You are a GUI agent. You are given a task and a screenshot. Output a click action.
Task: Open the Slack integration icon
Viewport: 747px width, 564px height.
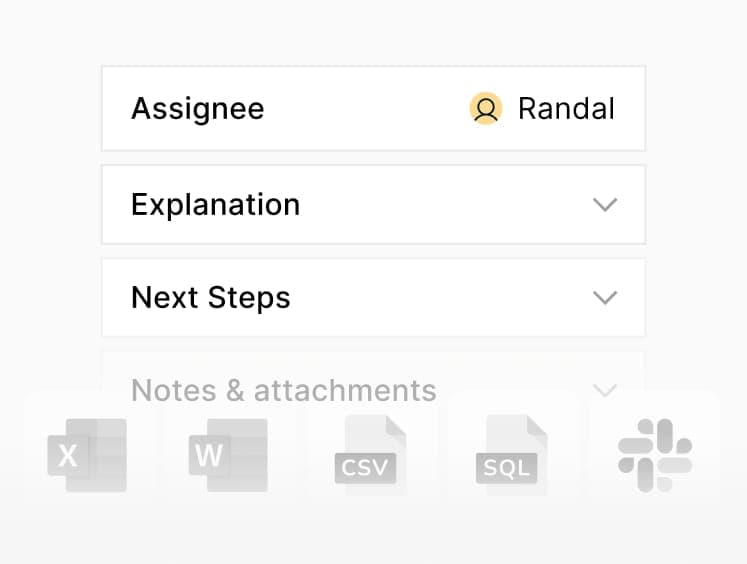pyautogui.click(x=655, y=455)
